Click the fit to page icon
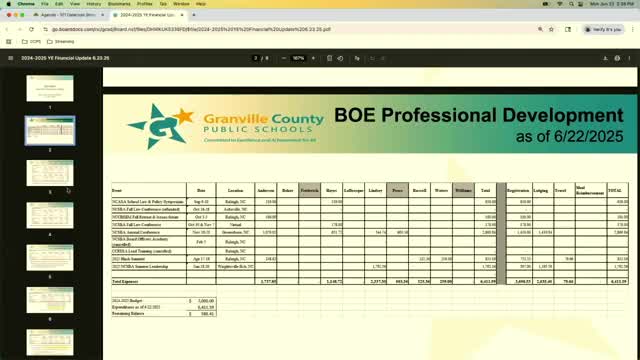This screenshot has height=360, width=640. [x=329, y=58]
